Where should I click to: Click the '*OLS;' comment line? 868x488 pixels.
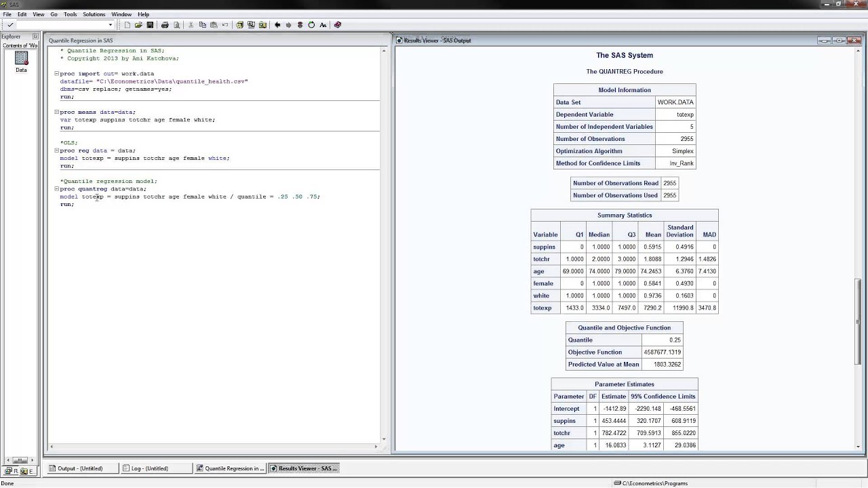[68, 143]
